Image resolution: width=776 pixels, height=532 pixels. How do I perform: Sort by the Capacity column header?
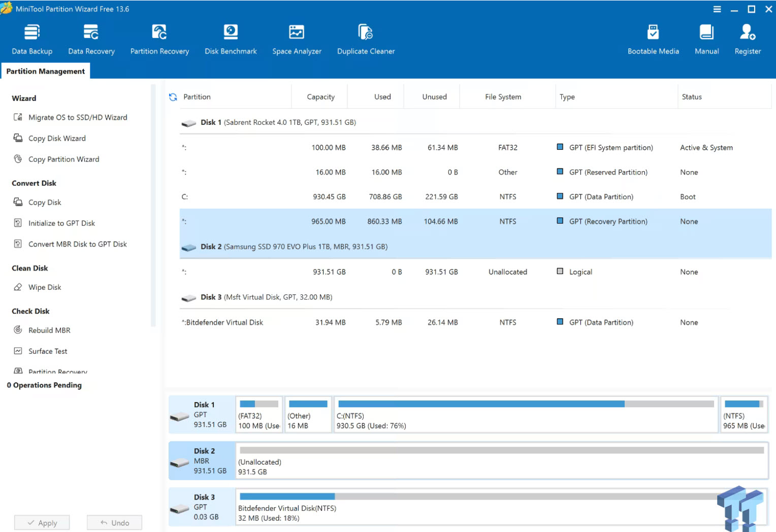pyautogui.click(x=320, y=97)
